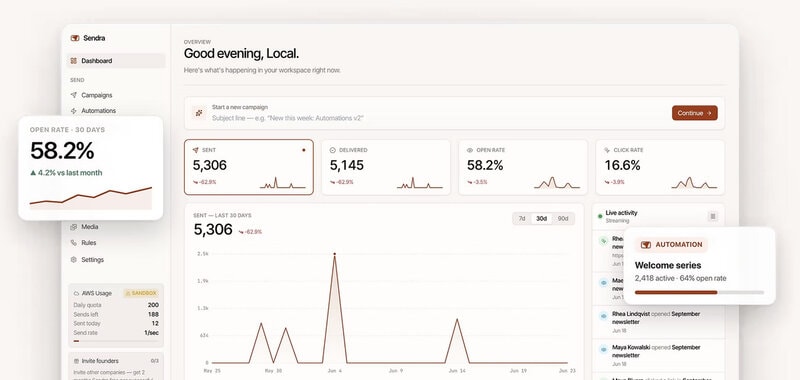Open Settings via the gear icon
This screenshot has width=800, height=380.
tap(73, 260)
